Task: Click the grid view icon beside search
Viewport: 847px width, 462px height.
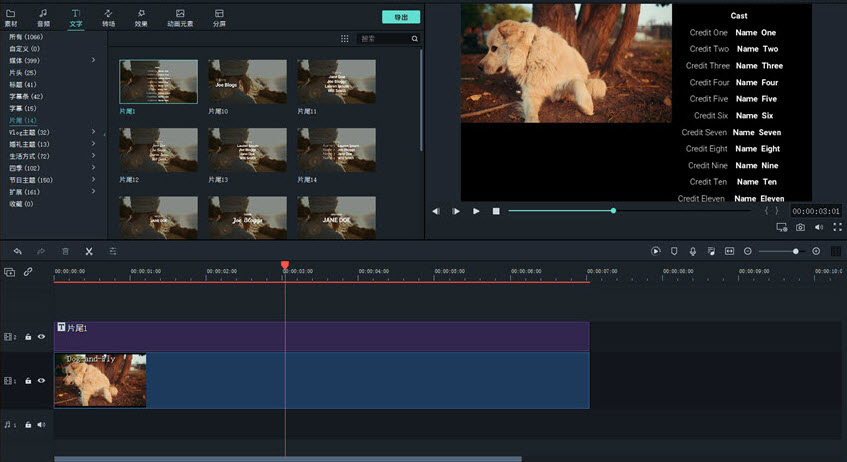Action: [345, 39]
